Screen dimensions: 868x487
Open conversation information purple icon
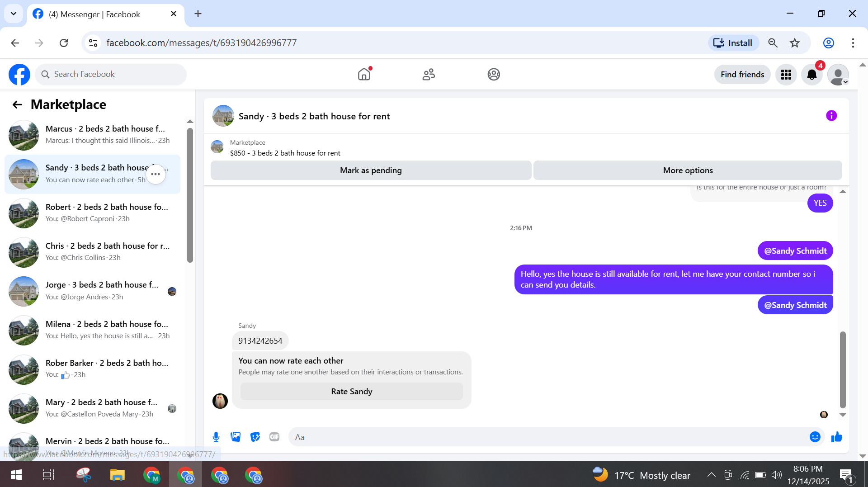point(831,116)
